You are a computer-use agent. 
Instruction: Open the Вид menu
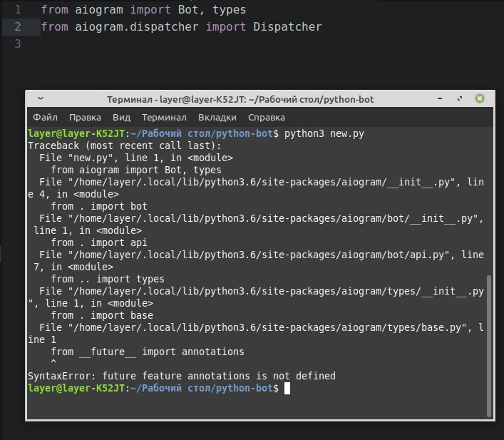[121, 118]
